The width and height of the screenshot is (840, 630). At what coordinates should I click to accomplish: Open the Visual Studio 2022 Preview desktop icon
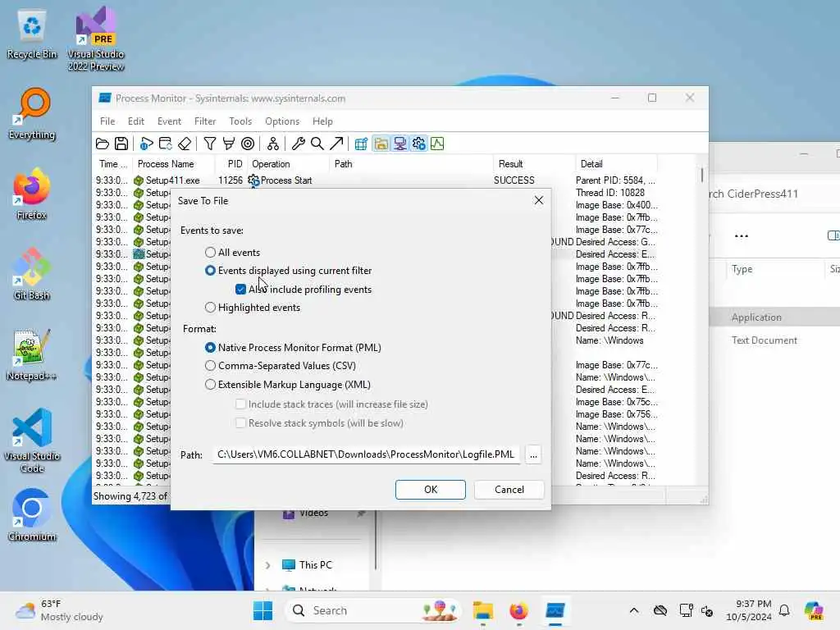pyautogui.click(x=96, y=39)
